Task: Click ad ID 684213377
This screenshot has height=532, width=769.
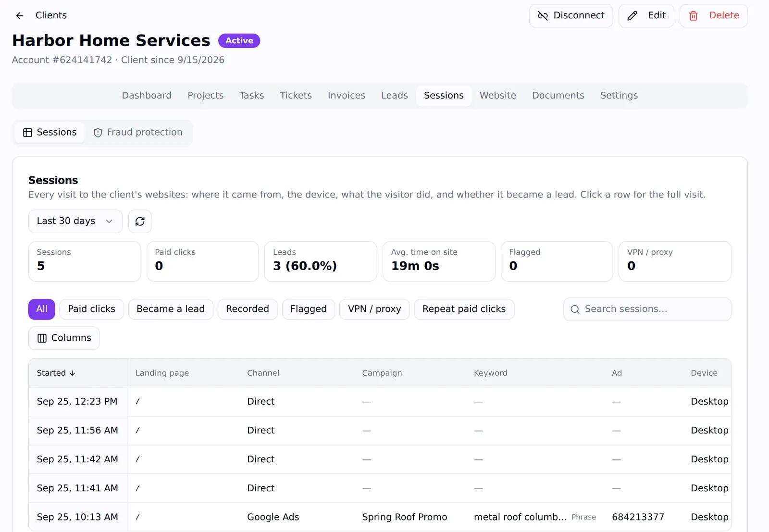Action: (638, 517)
